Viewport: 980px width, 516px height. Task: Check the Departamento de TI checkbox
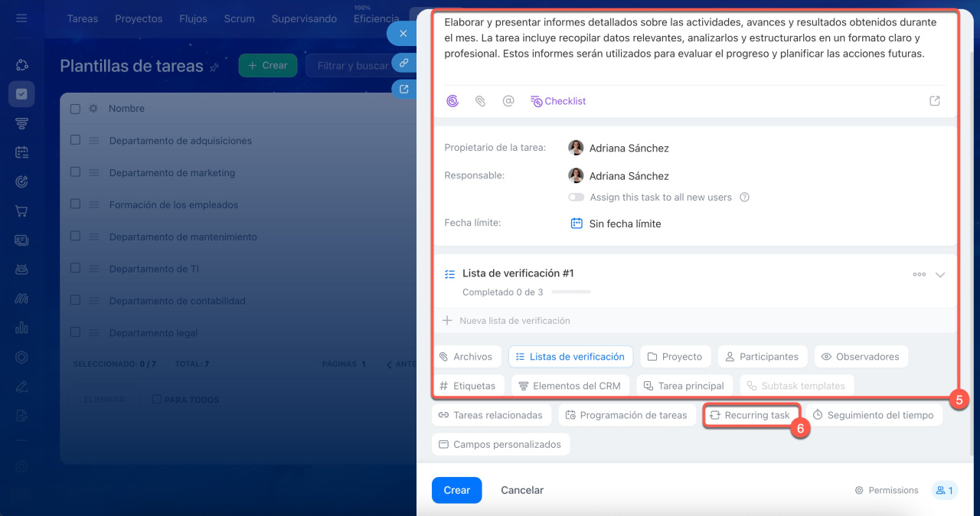(75, 269)
